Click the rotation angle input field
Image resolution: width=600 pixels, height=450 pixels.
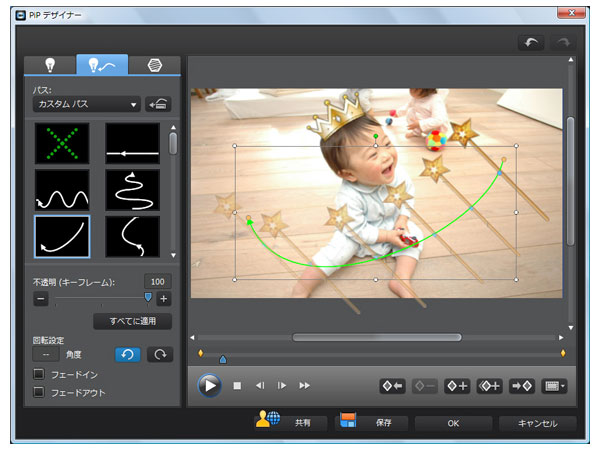46,354
